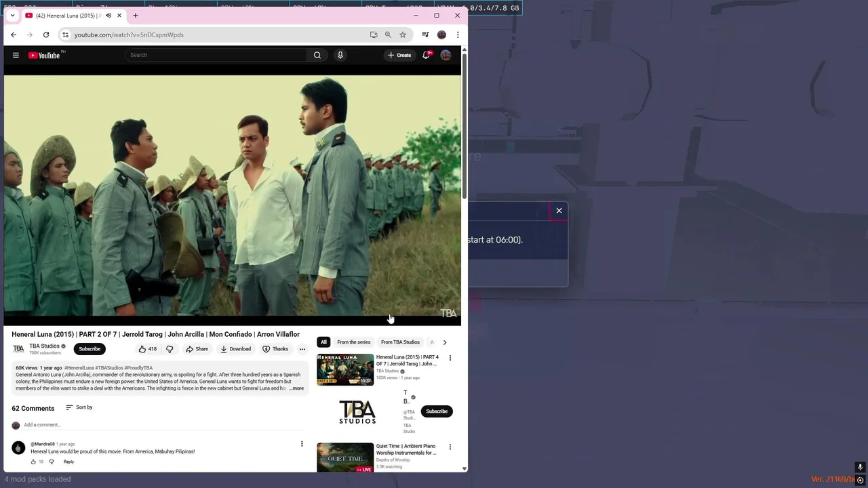
Task: Open the zoom magnifier in address bar
Action: pos(388,35)
